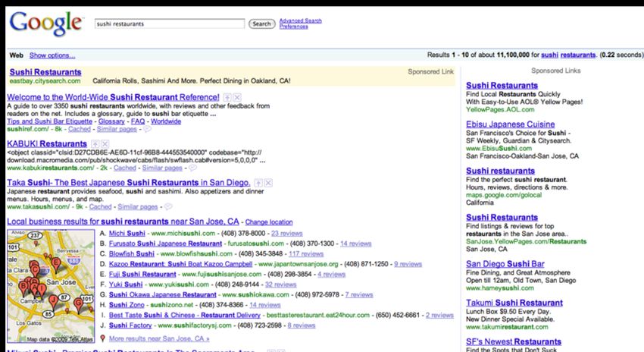Promote the KABUKI Restaurants result
Image resolution: width=644 pixels, height=352 pixels.
click(x=95, y=144)
